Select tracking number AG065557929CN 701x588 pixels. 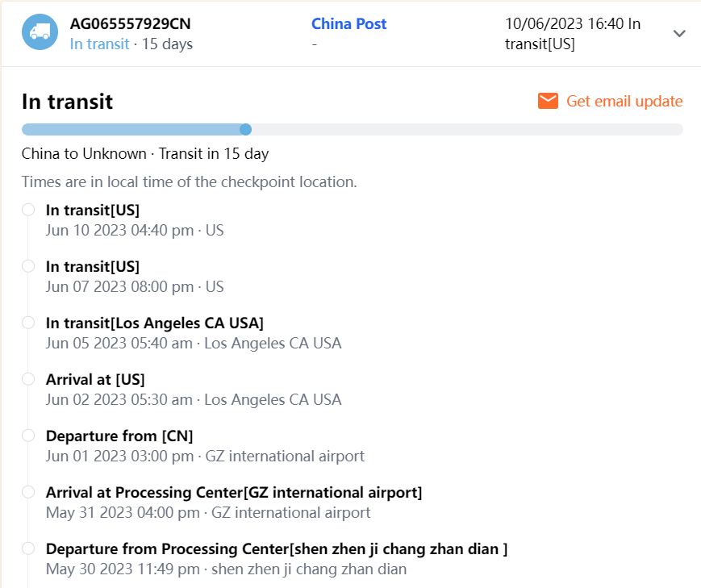click(x=131, y=24)
